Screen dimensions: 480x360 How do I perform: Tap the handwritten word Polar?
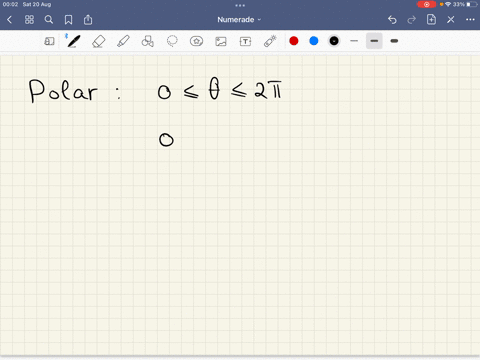tap(63, 91)
